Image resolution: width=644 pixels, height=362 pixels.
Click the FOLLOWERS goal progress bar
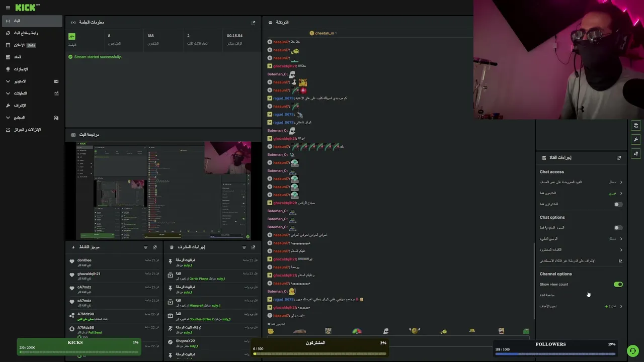coord(555,348)
